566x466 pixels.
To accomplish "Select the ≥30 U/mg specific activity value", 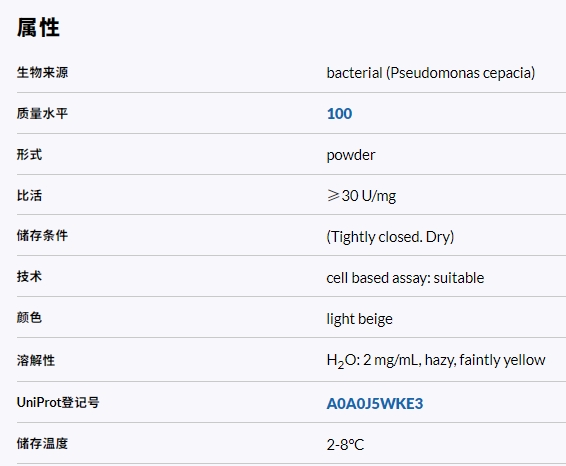I will tap(361, 196).
